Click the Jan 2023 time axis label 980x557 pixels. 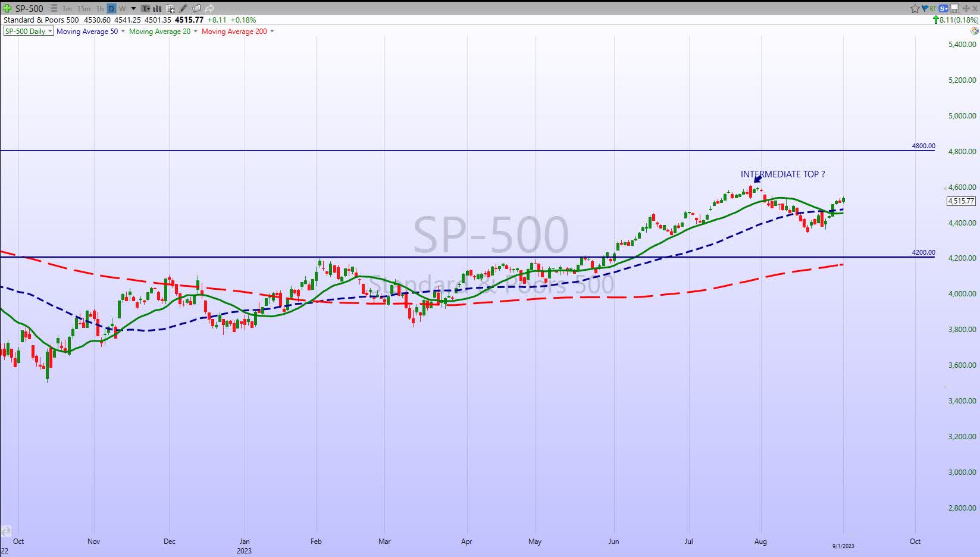tap(244, 546)
